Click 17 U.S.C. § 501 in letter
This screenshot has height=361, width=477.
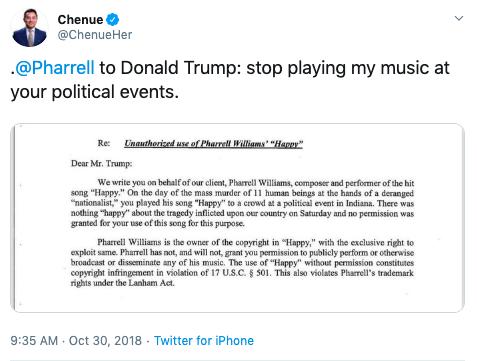pos(241,273)
